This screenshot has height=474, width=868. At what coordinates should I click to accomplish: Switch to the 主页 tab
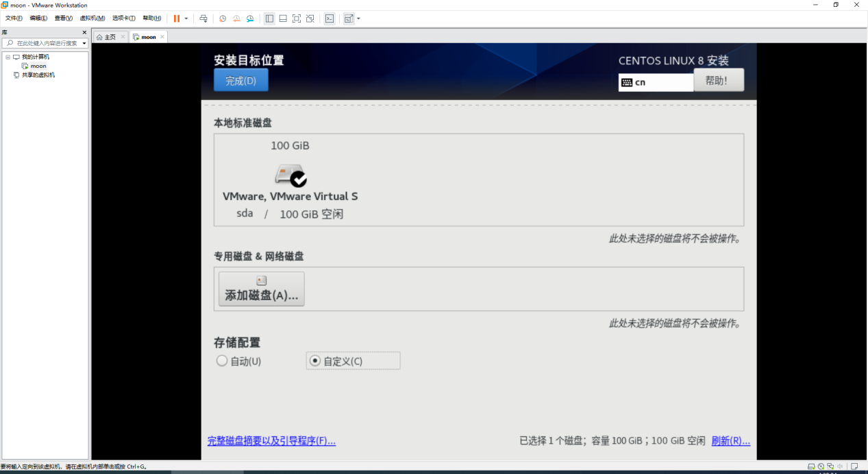click(110, 37)
